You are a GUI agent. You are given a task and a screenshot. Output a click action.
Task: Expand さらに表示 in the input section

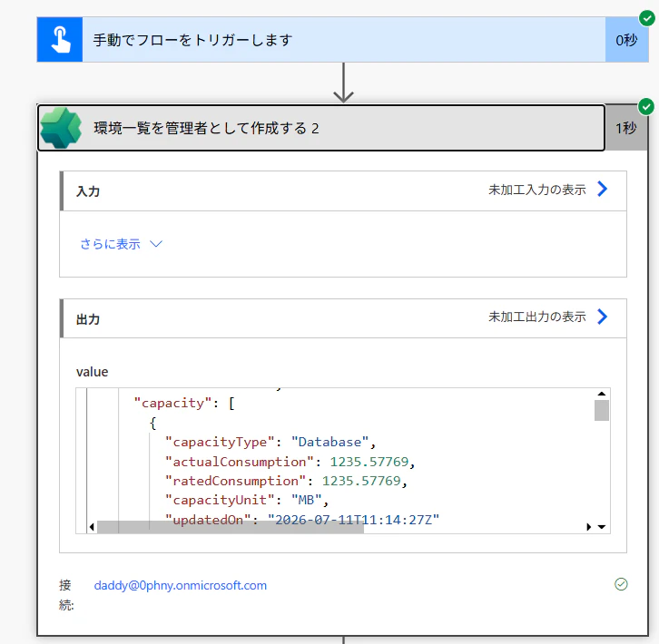click(121, 244)
